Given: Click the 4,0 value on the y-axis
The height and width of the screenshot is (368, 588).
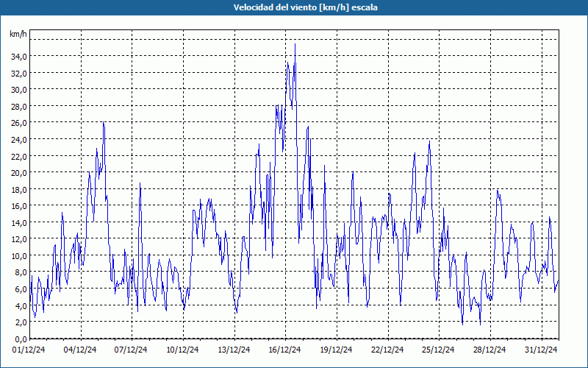Looking at the screenshot, I should click(x=21, y=305).
